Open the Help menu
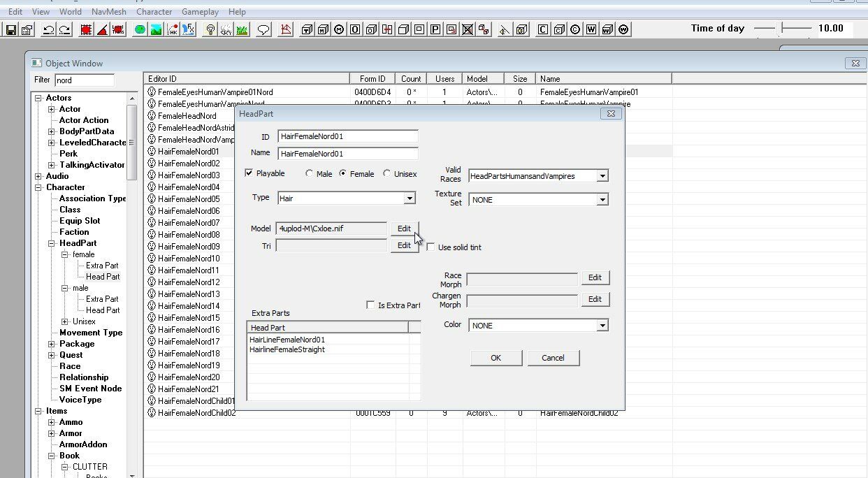This screenshot has width=868, height=478. pos(237,12)
